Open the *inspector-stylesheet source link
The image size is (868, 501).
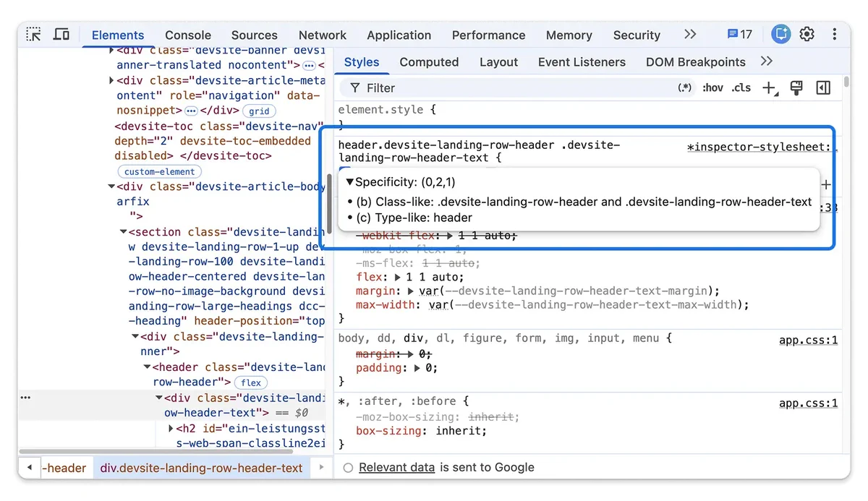tap(762, 147)
